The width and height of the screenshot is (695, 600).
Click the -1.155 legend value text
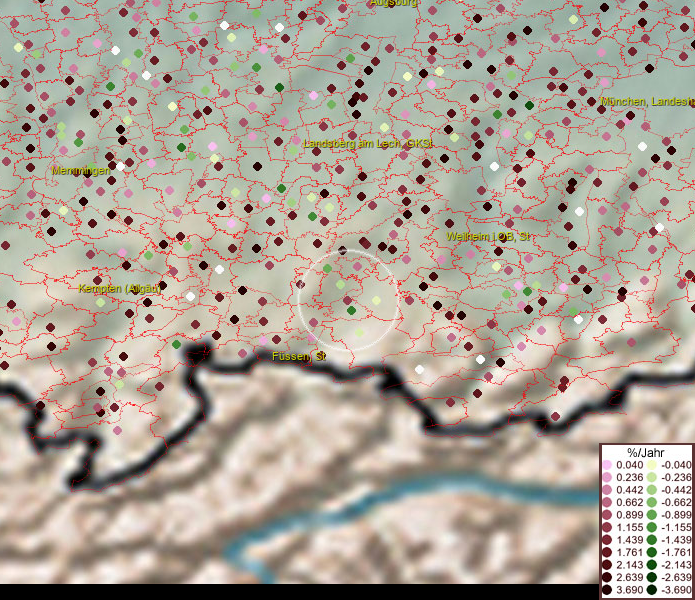[676, 527]
